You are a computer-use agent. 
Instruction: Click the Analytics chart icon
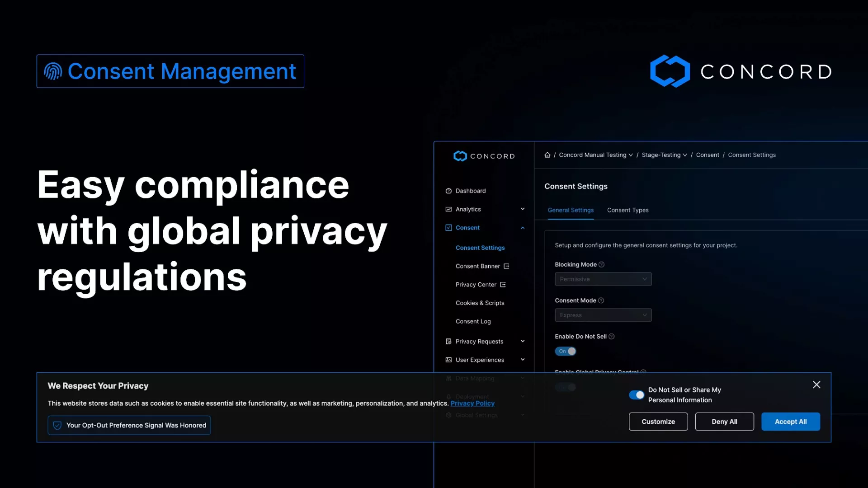point(448,209)
